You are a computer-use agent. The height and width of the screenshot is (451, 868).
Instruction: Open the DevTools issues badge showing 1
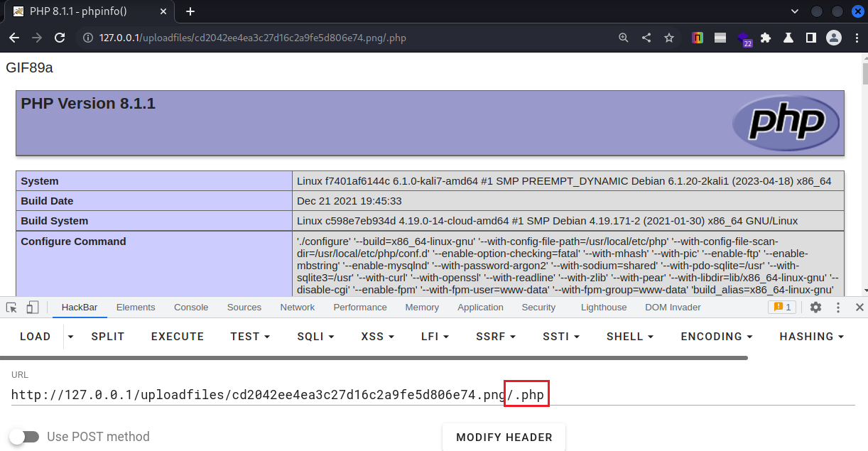coord(782,307)
